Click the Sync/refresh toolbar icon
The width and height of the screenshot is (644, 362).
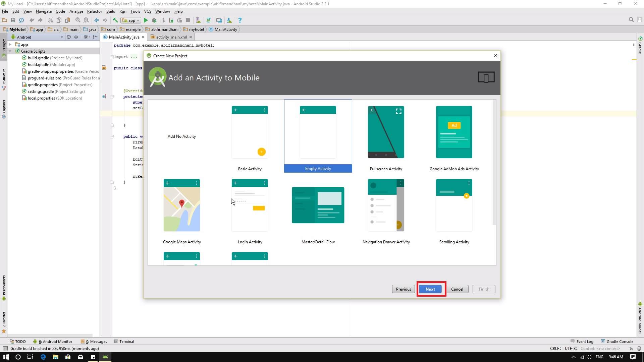click(21, 20)
